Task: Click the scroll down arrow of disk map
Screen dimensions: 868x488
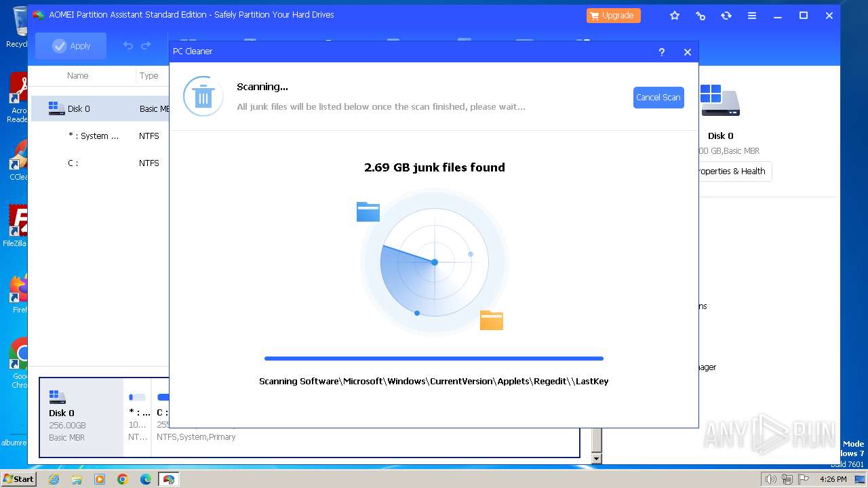Action: [597, 459]
